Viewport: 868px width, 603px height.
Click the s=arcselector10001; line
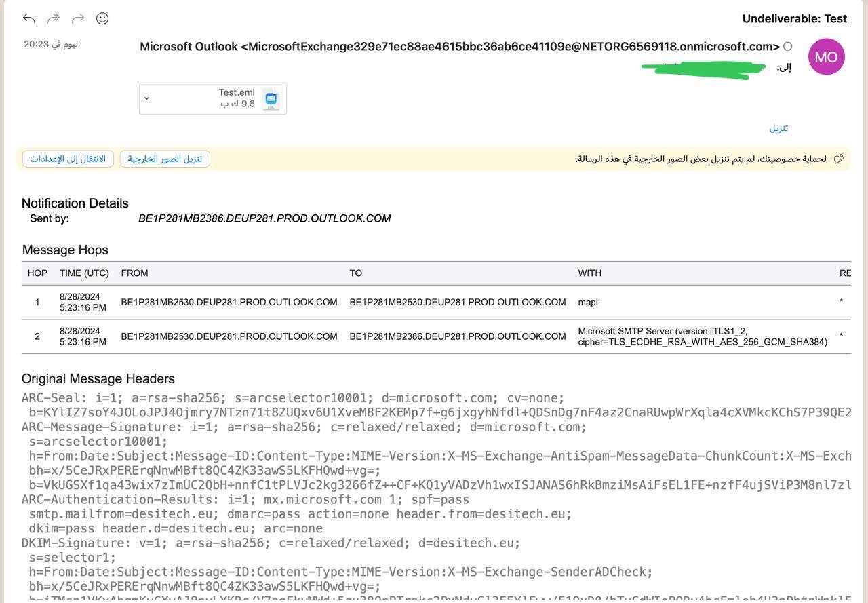click(98, 442)
